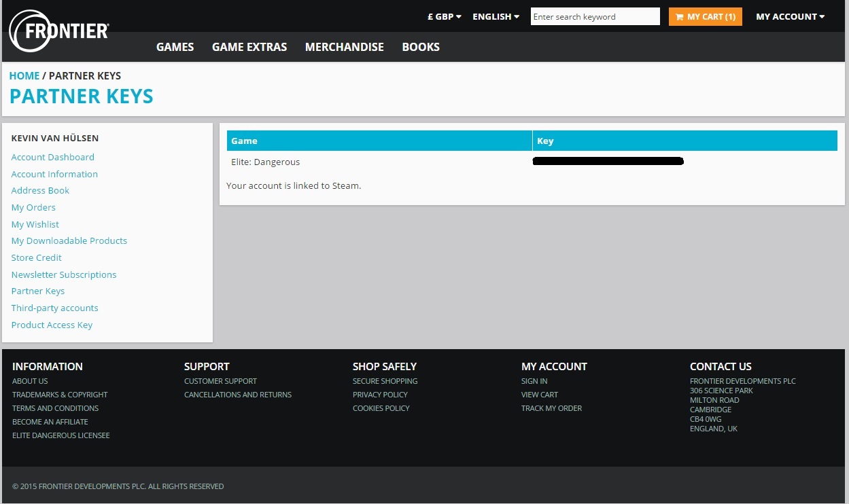This screenshot has height=504, width=849.
Task: Open My Orders in sidebar
Action: point(33,207)
